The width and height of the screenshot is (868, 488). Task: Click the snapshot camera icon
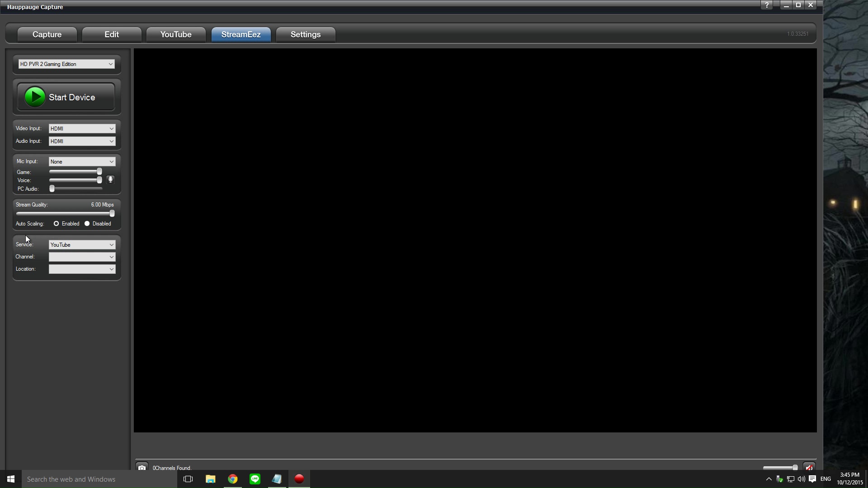pos(142,467)
